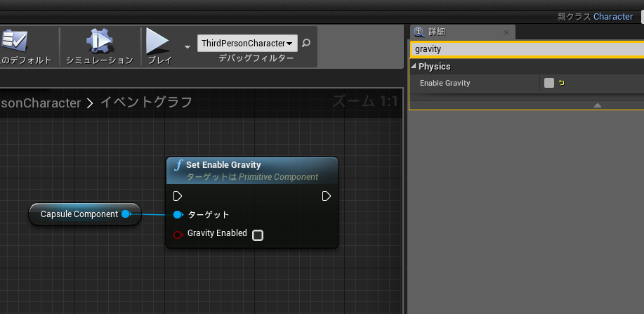Start Simulation with the gear icon
This screenshot has width=644, height=314.
(100, 41)
